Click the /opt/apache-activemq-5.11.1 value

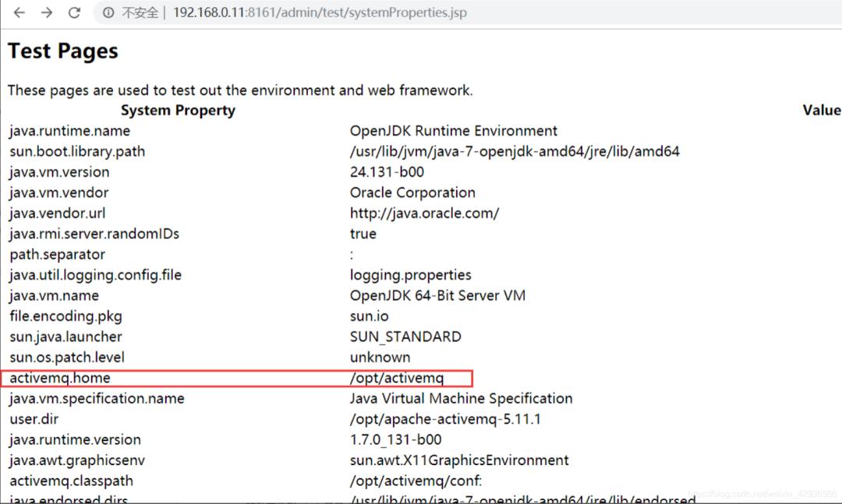(x=445, y=419)
